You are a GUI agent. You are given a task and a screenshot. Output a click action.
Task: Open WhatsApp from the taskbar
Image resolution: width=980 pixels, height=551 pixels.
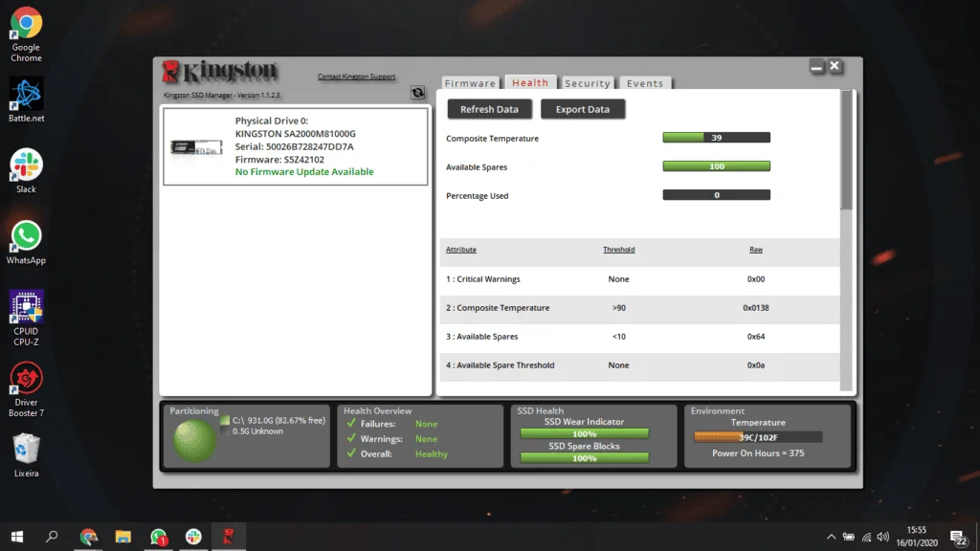coord(158,537)
